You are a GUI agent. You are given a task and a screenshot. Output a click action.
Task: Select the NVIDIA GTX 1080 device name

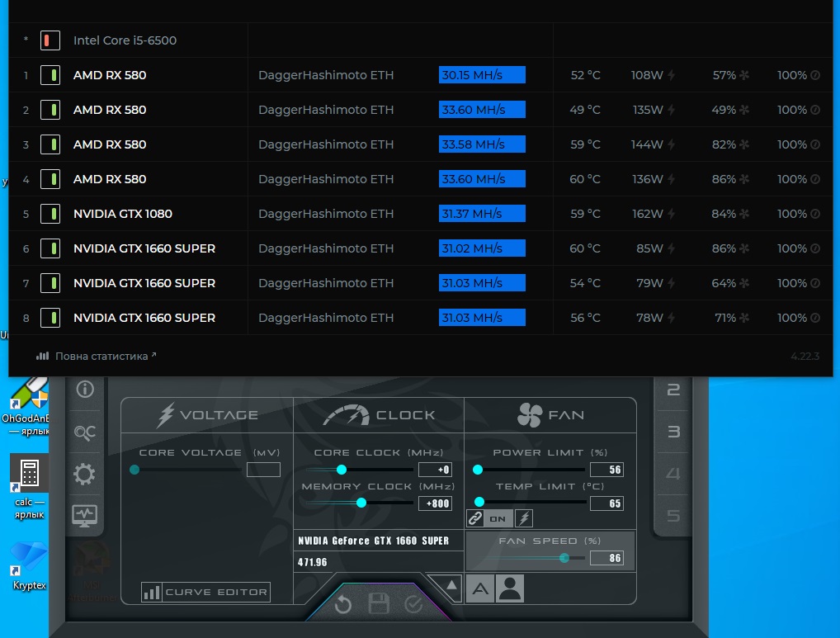pos(123,214)
